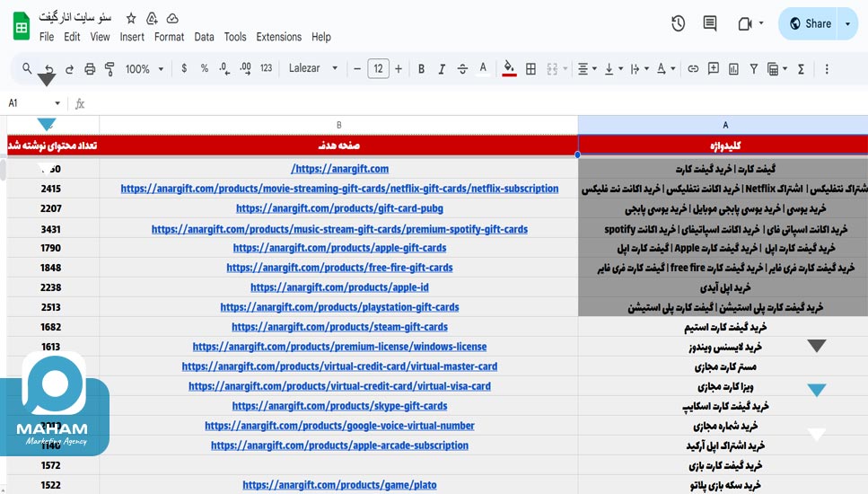Open the Extensions menu

tap(278, 37)
